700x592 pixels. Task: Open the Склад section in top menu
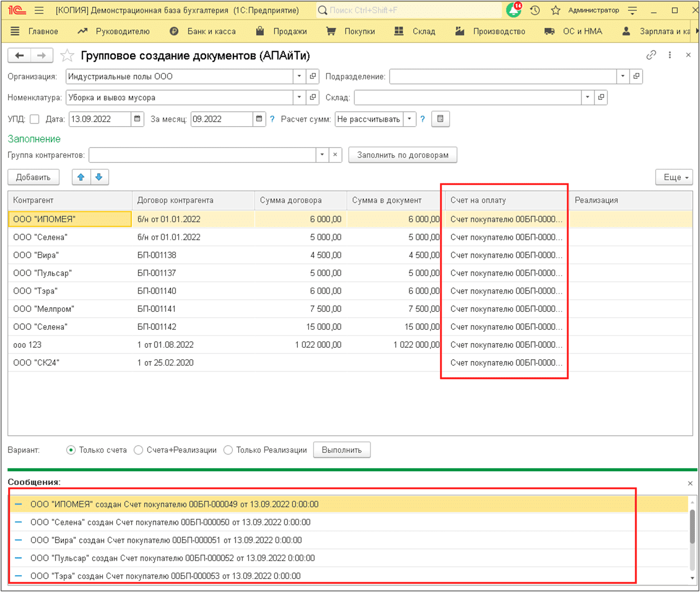click(x=415, y=31)
